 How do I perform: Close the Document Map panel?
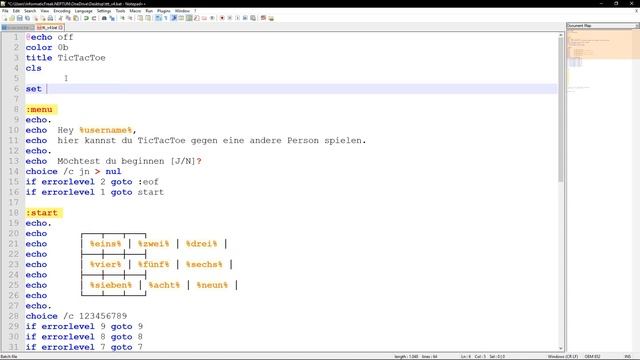tap(637, 26)
